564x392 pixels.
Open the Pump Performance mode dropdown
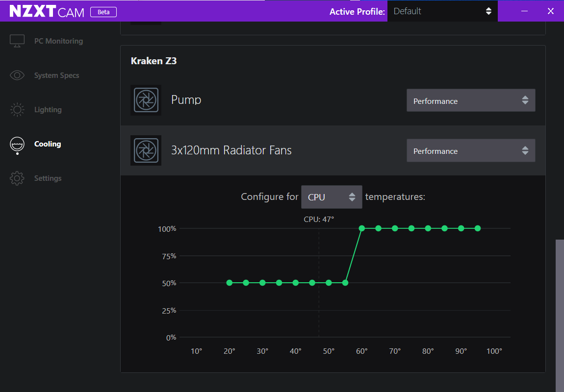click(471, 100)
